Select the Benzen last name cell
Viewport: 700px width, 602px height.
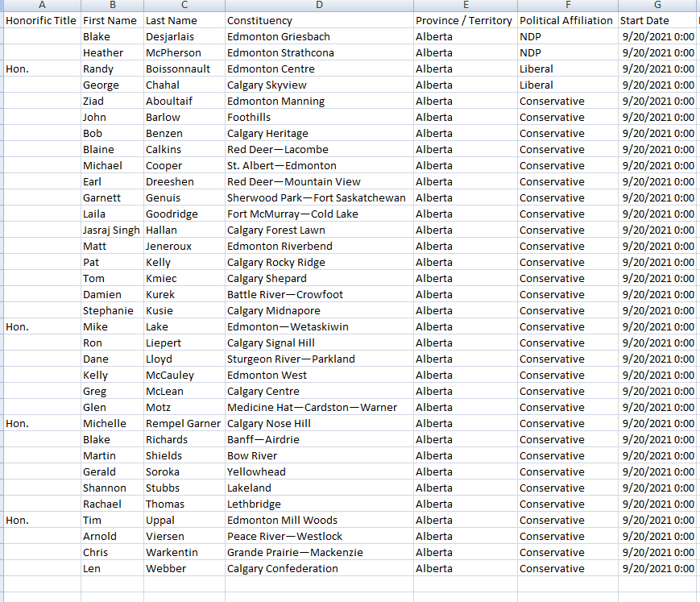(x=184, y=133)
